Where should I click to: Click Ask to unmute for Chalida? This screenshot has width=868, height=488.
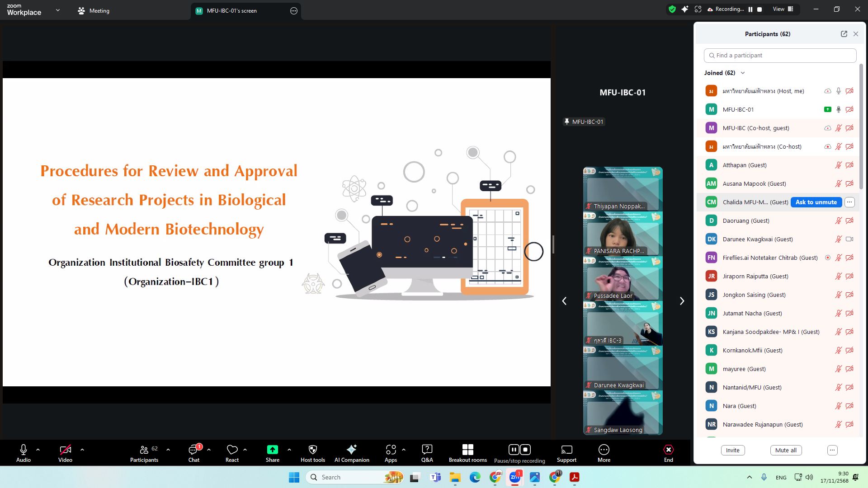(816, 202)
